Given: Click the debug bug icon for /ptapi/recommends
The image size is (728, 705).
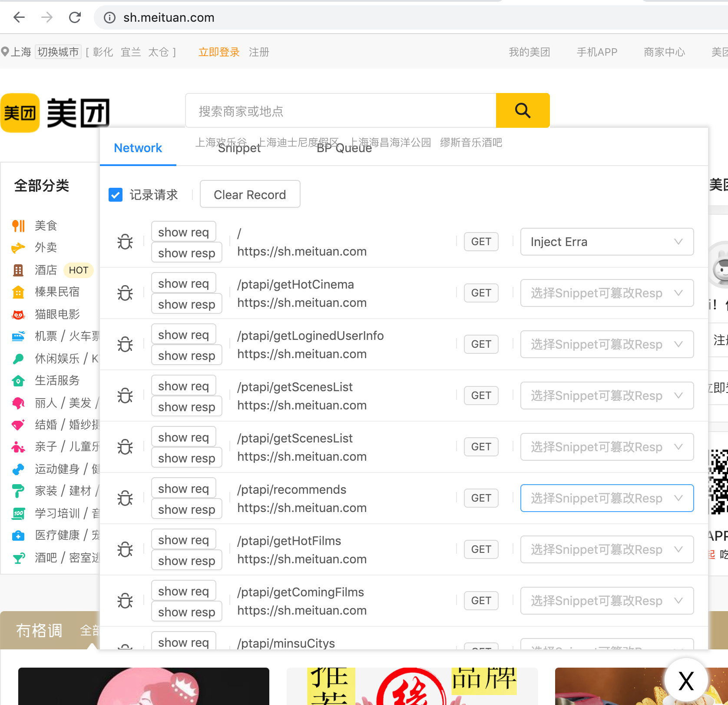Looking at the screenshot, I should pyautogui.click(x=125, y=498).
